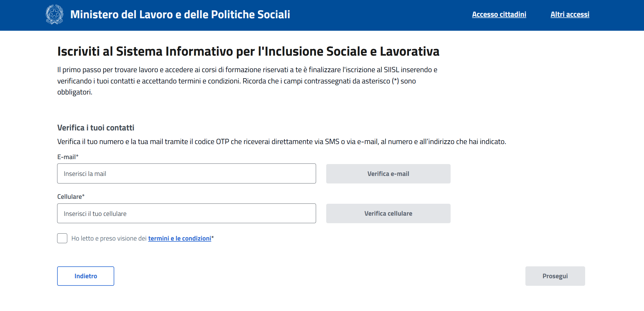The height and width of the screenshot is (311, 644).
Task: Focus the Cellulare phone number field
Action: click(186, 213)
